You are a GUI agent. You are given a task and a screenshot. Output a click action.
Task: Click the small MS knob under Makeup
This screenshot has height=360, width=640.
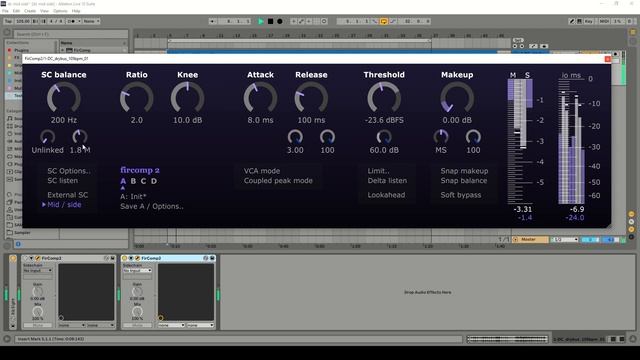point(441,137)
